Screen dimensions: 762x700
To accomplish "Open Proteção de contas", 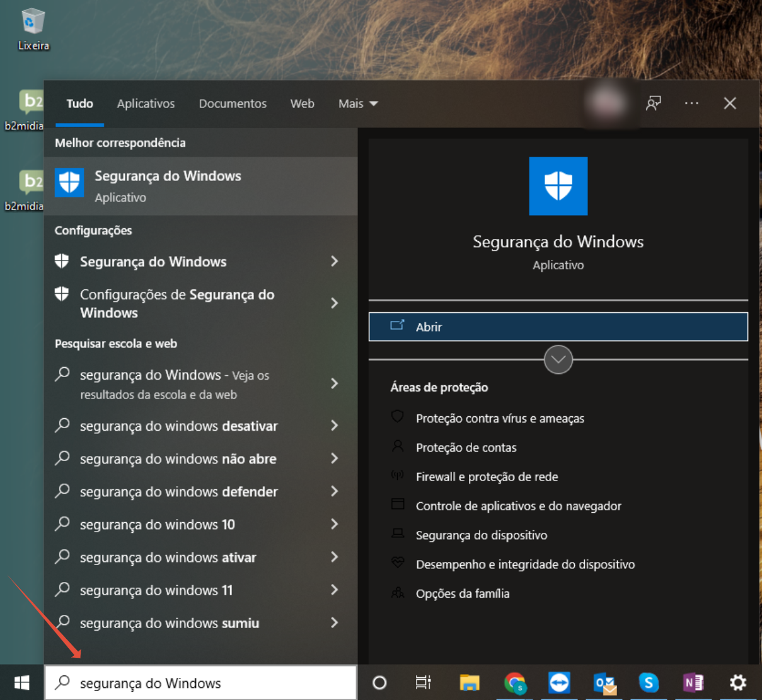I will pos(466,448).
